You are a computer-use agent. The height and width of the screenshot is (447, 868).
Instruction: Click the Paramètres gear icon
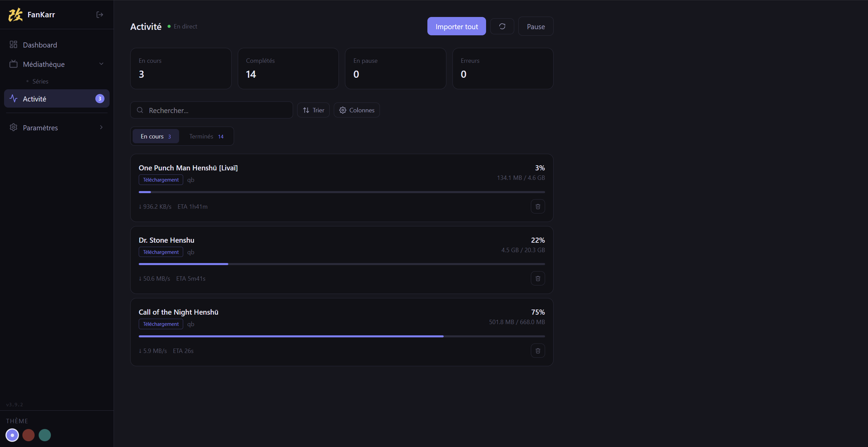coord(14,127)
